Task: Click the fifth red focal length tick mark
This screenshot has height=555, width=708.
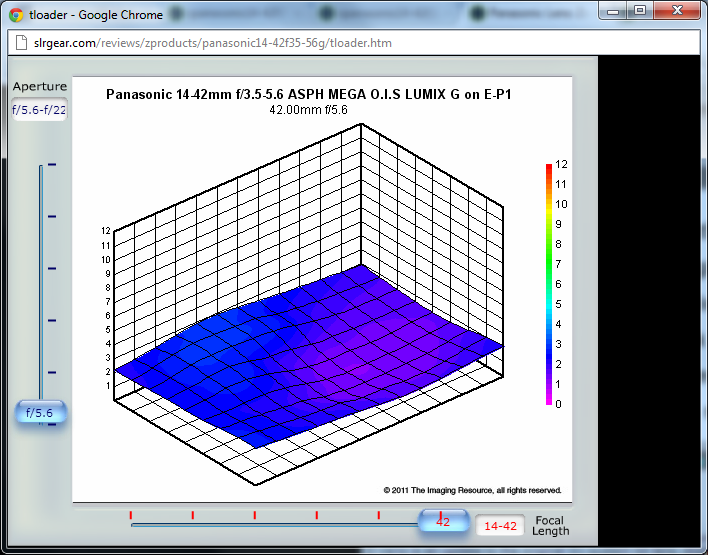Action: coord(378,515)
